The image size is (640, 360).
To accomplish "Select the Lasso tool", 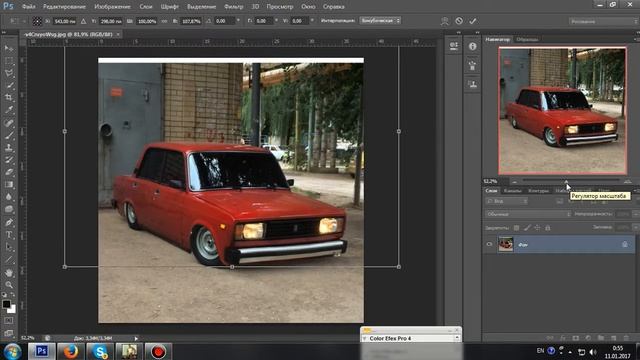I will [x=9, y=73].
